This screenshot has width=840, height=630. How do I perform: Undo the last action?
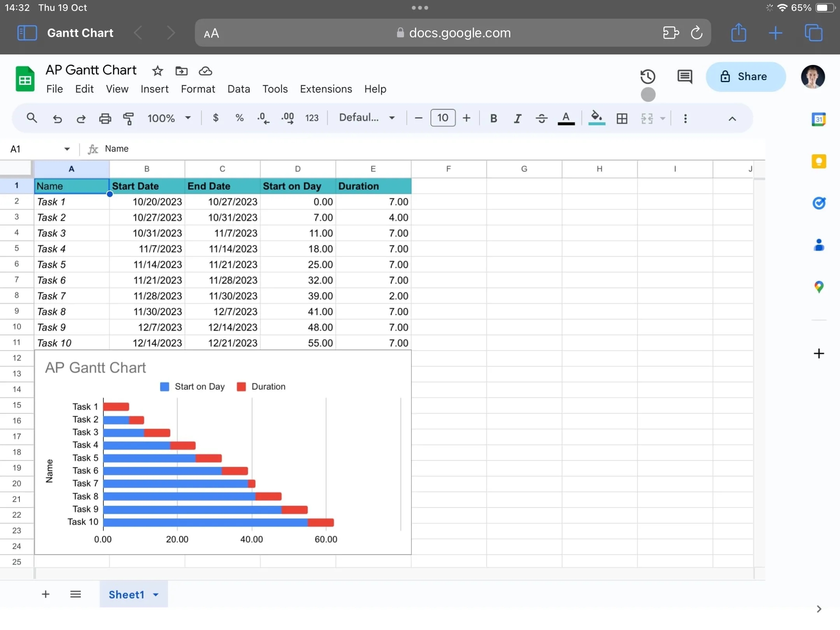57,118
